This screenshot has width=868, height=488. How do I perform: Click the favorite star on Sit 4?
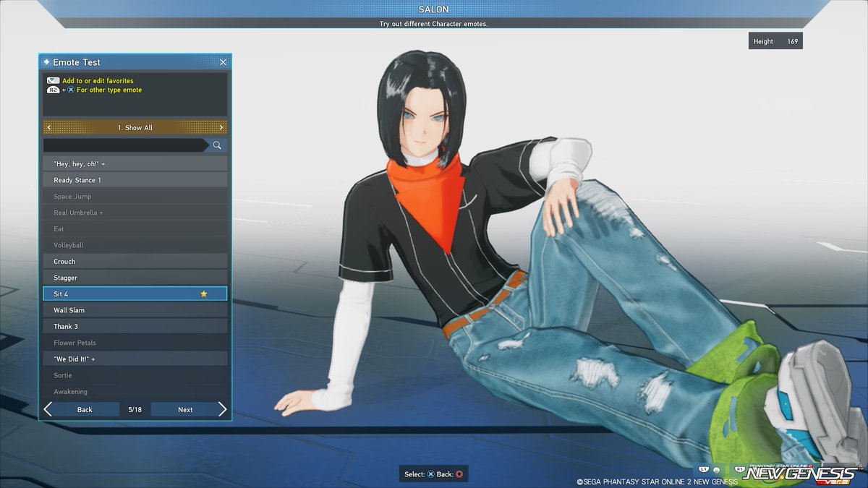[203, 294]
